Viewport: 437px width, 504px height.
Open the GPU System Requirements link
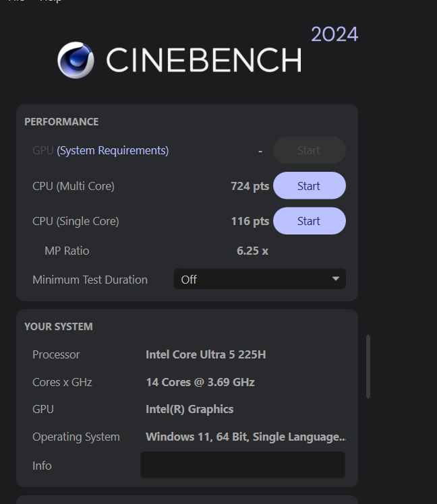pos(113,151)
